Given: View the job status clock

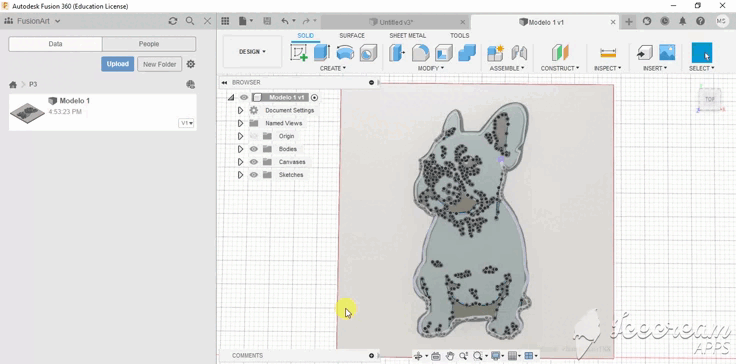Looking at the screenshot, I should (665, 21).
